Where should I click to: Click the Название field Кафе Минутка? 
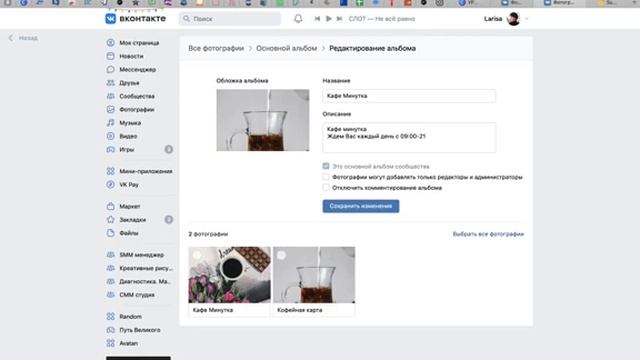click(x=409, y=96)
